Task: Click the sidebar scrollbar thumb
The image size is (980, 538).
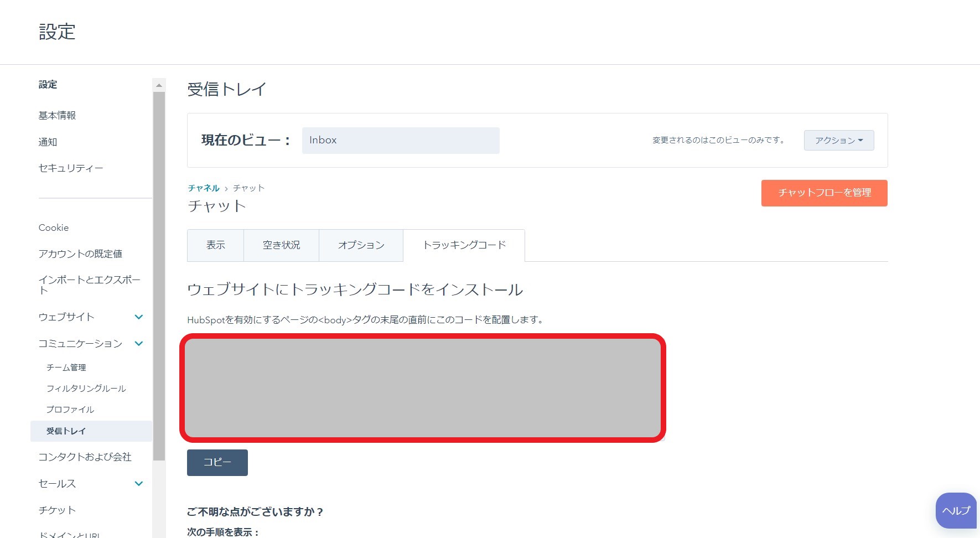Action: tap(159, 276)
